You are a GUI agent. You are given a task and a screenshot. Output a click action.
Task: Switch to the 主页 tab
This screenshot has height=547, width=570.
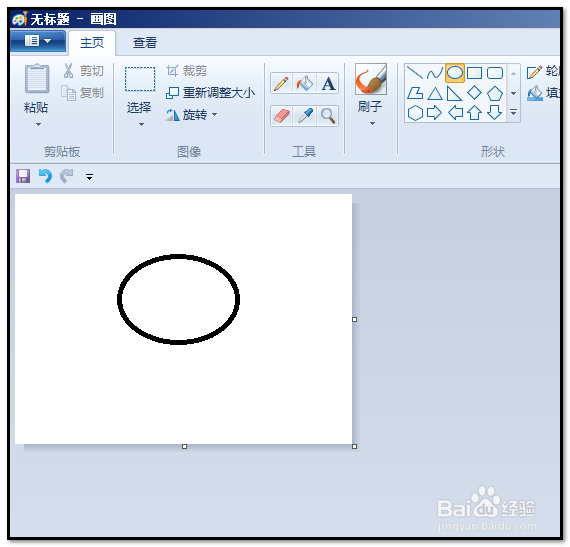click(92, 43)
